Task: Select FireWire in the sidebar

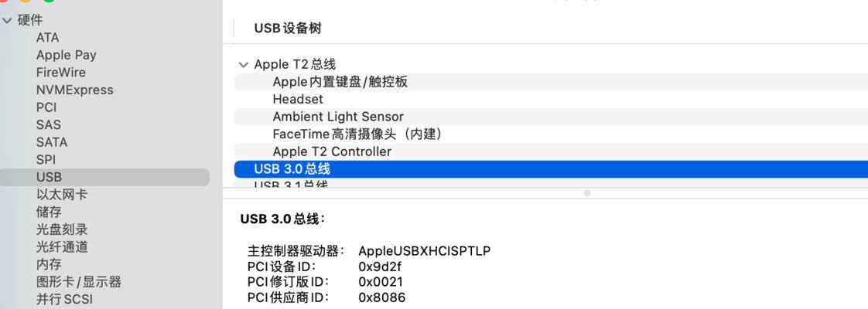Action: click(x=61, y=73)
